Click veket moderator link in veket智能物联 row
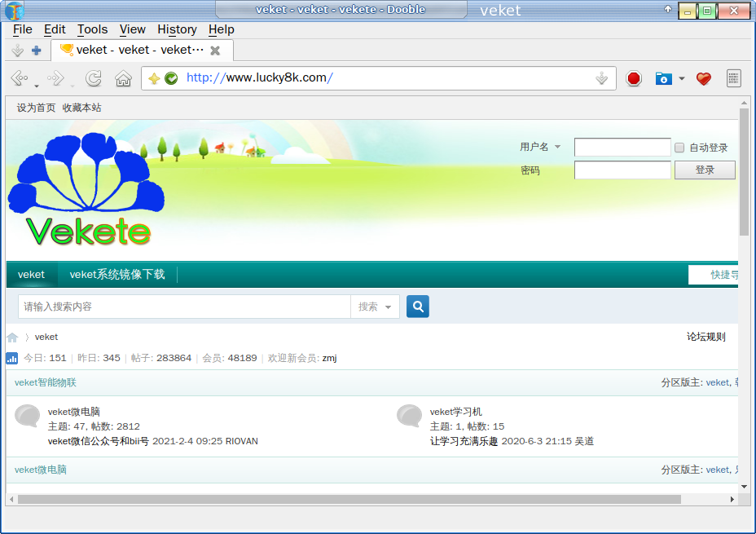 click(718, 382)
